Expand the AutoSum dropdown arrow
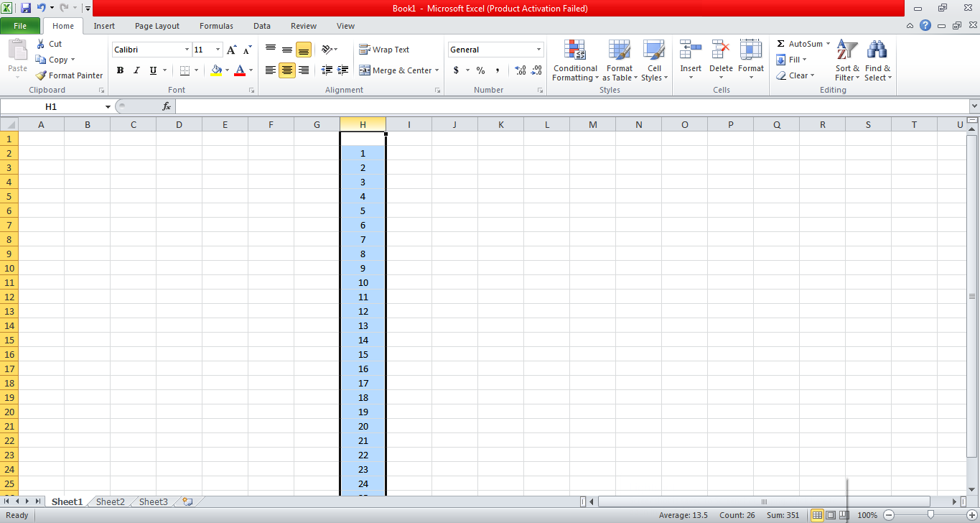980x523 pixels. click(828, 44)
